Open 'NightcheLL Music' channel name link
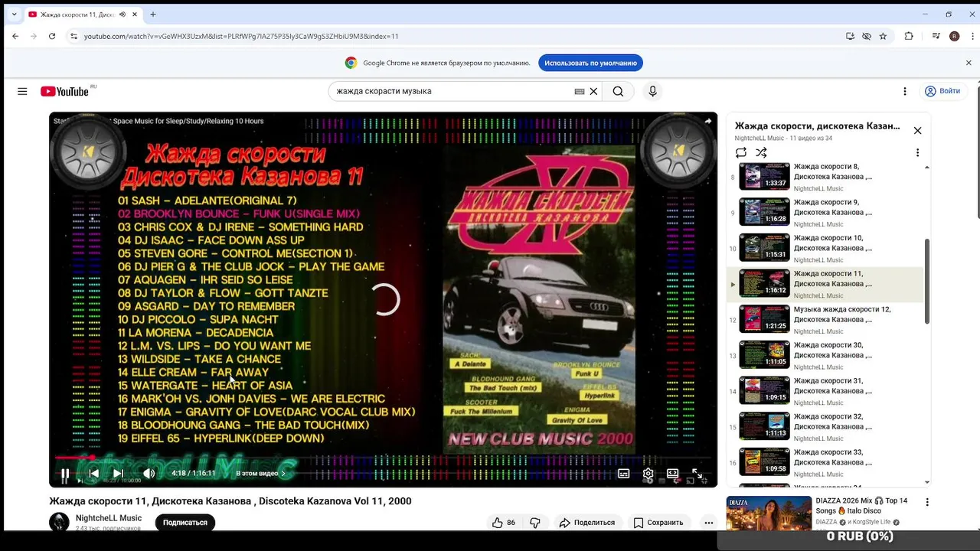980x551 pixels. click(x=108, y=518)
